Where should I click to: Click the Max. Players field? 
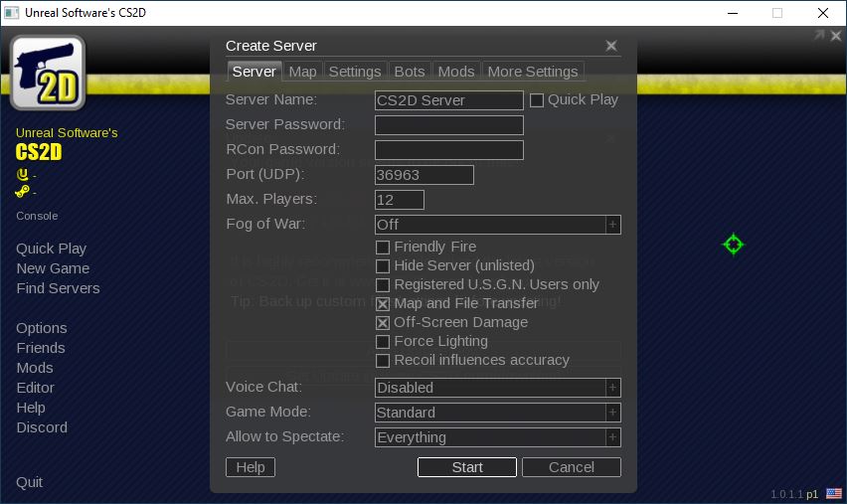[400, 200]
